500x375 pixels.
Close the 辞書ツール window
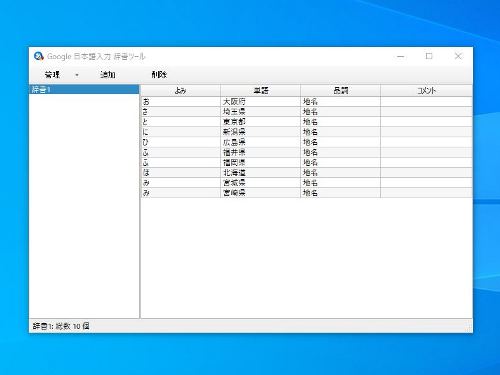(458, 56)
